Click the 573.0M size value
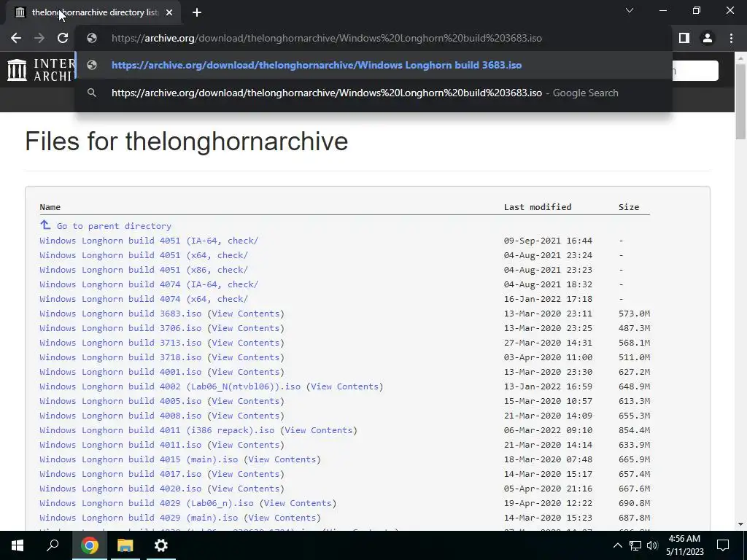Image resolution: width=747 pixels, height=560 pixels. click(x=634, y=314)
